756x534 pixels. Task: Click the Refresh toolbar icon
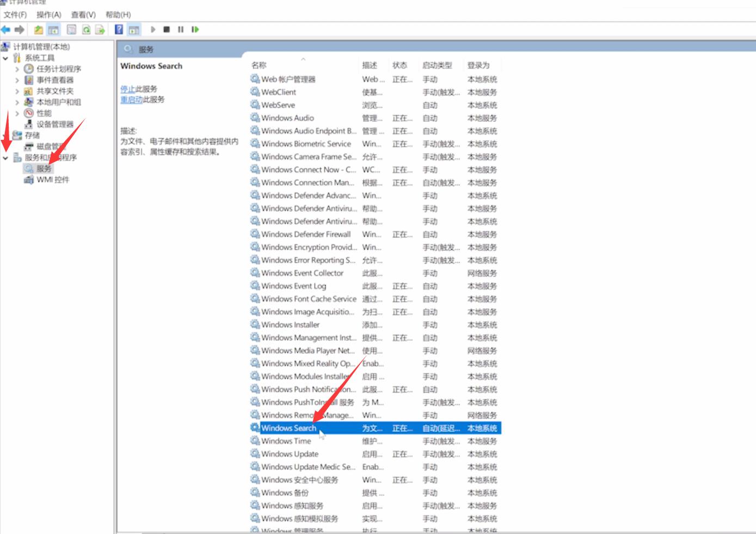tap(86, 29)
